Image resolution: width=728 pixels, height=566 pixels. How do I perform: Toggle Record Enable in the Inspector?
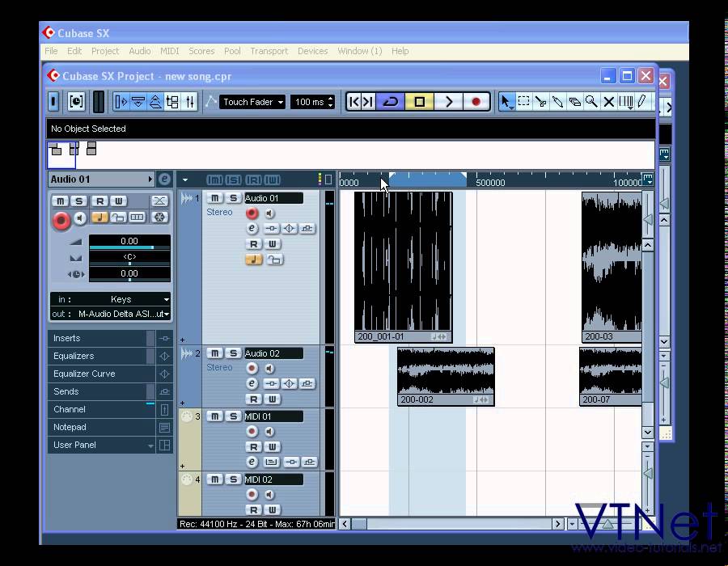point(61,220)
